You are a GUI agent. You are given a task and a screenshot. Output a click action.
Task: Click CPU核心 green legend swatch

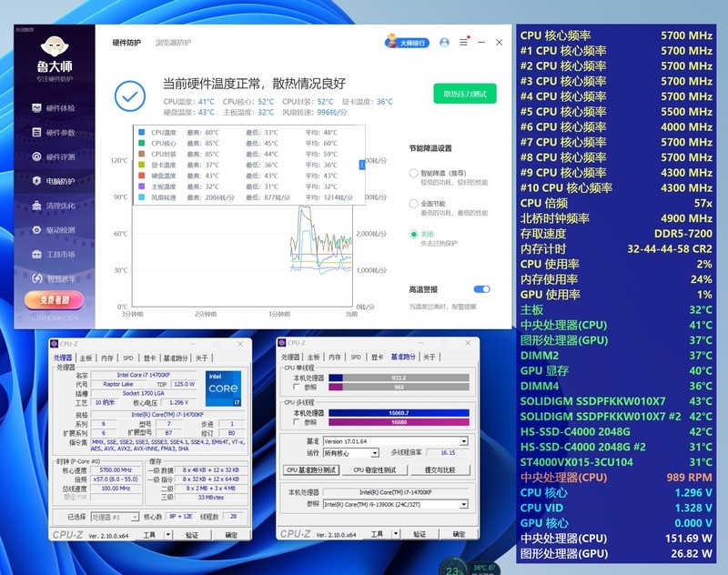click(x=142, y=143)
